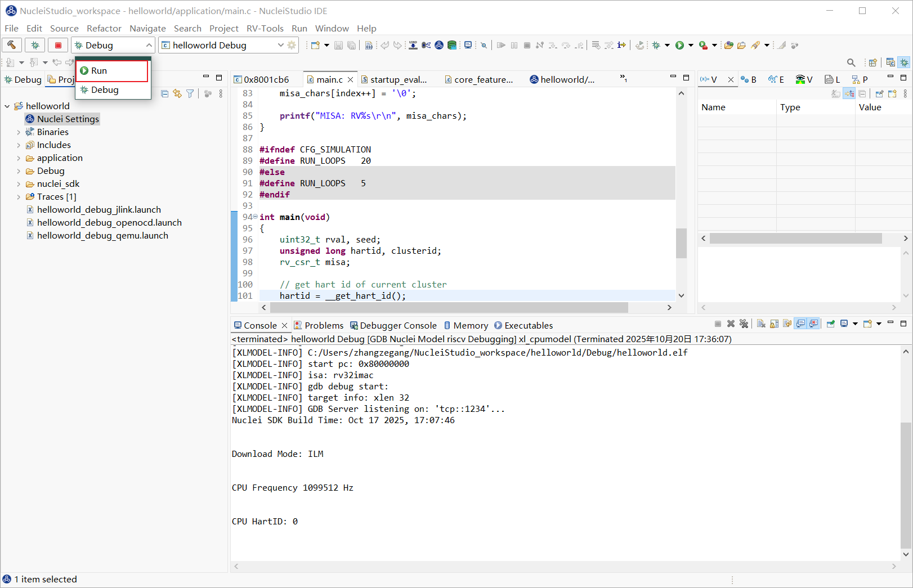The width and height of the screenshot is (913, 588).
Task: Expand the Traces [1] tree node
Action: [19, 197]
